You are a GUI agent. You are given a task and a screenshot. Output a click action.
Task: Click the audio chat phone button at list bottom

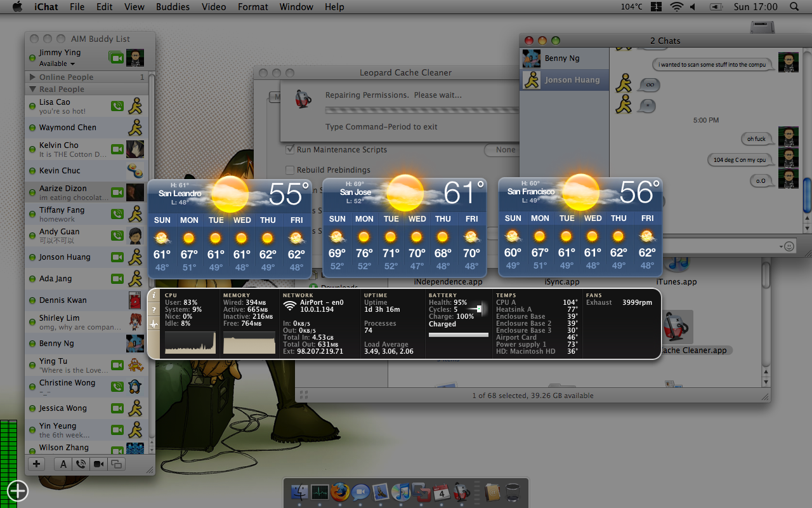click(81, 464)
